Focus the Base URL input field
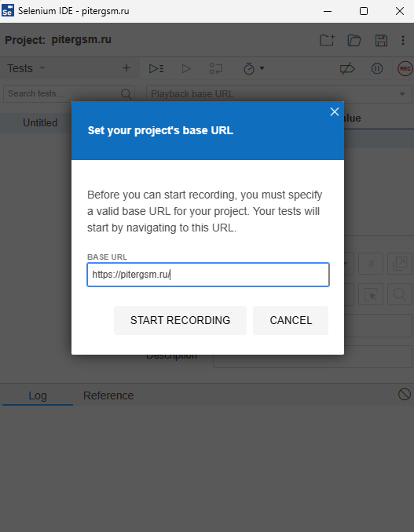Screen dimensions: 414x532 point(208,275)
